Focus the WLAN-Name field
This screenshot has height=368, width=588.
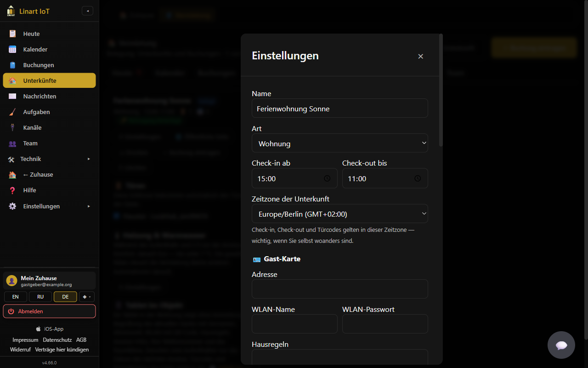coord(294,324)
